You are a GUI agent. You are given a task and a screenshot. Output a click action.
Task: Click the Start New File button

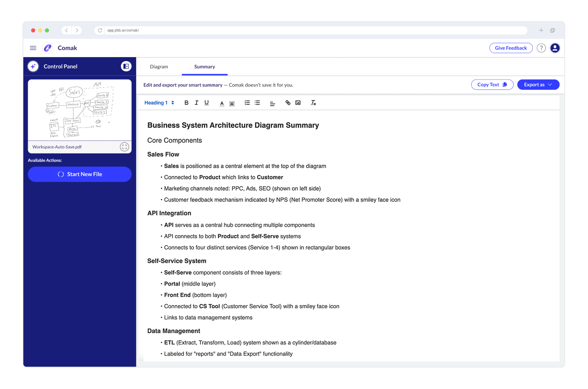80,174
